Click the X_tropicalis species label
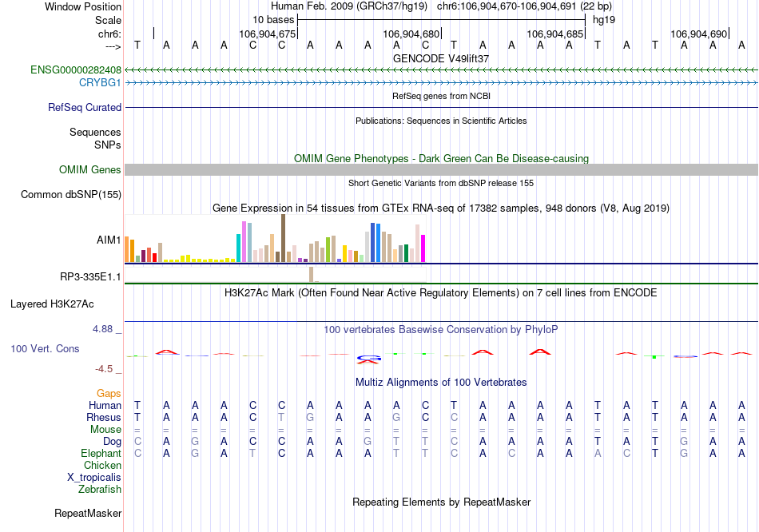 (x=94, y=478)
